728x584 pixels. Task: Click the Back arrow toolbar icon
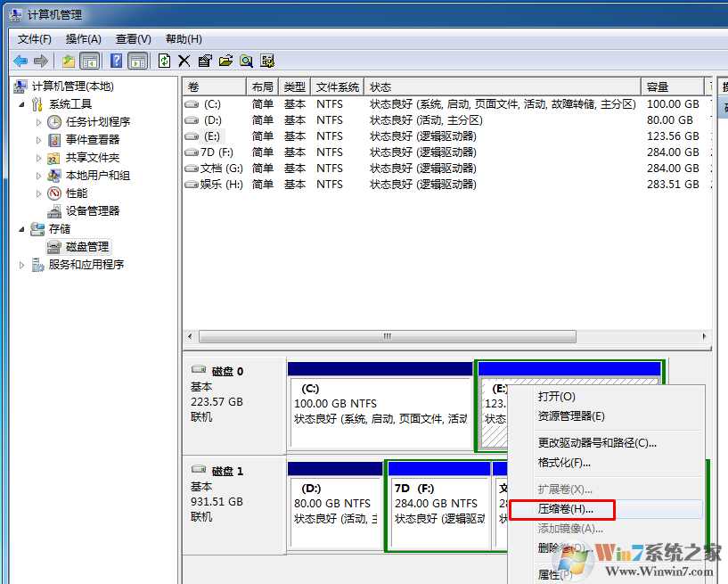tap(20, 61)
